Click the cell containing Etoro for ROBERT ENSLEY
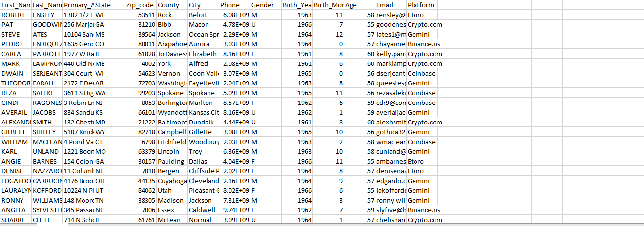 coord(422,15)
